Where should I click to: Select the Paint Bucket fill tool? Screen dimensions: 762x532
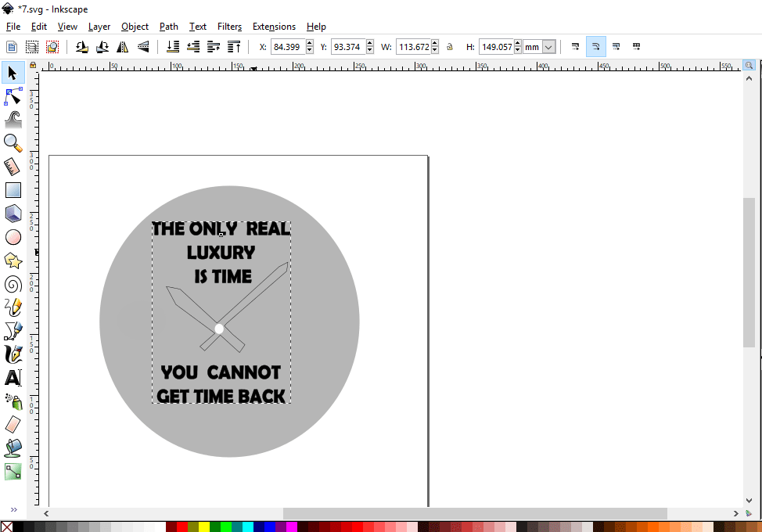(x=13, y=448)
